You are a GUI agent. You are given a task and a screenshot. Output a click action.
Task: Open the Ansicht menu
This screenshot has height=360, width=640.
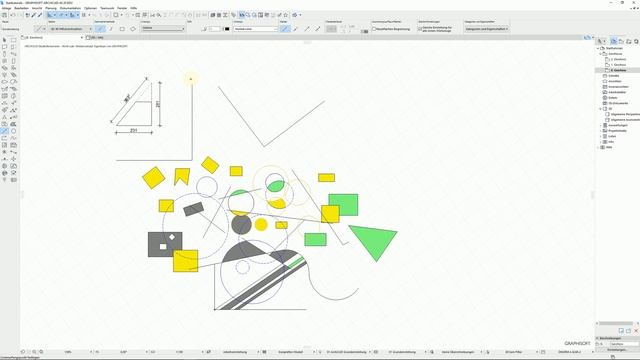point(37,8)
